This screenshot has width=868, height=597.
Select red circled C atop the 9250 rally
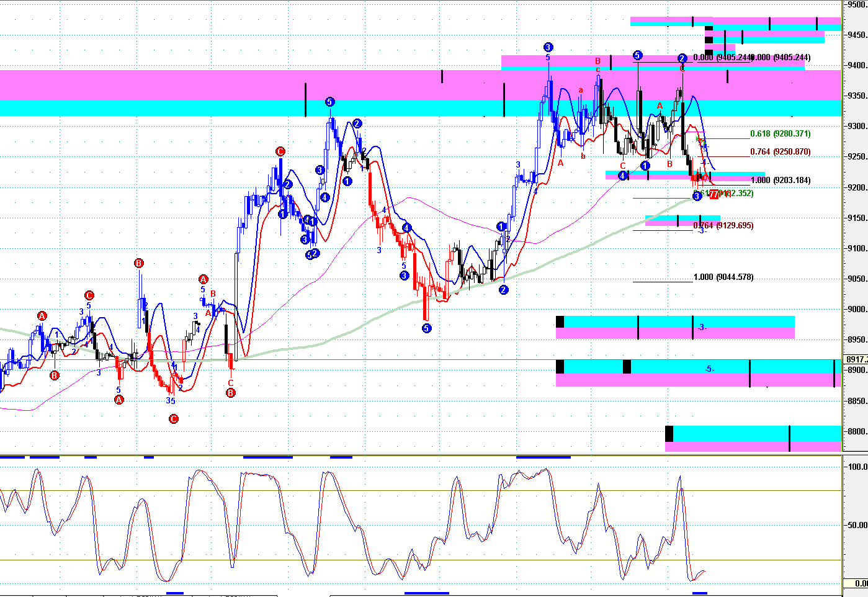pyautogui.click(x=280, y=151)
